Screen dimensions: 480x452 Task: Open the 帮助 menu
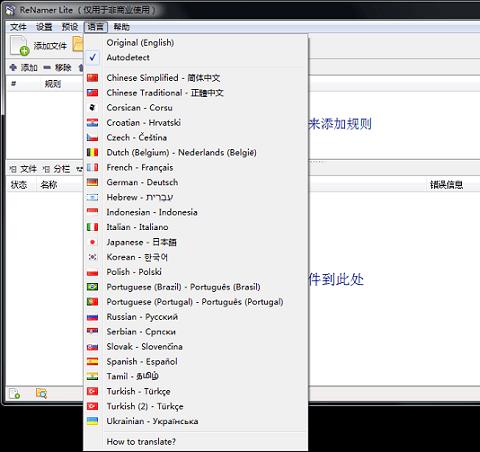(x=121, y=27)
